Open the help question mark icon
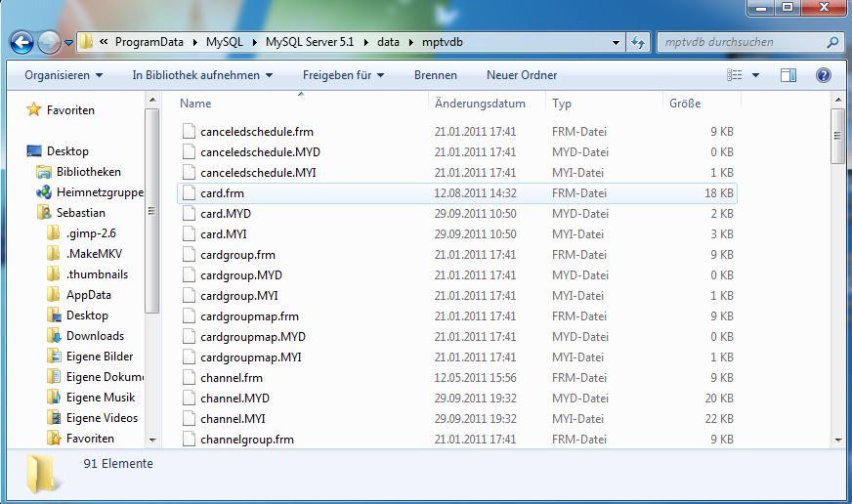852x504 pixels. coord(823,75)
